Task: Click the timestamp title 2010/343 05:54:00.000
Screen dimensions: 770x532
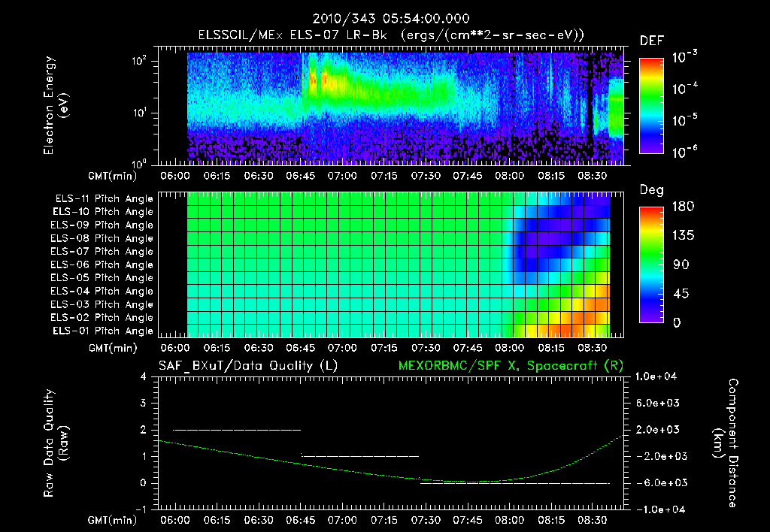Action: [391, 19]
